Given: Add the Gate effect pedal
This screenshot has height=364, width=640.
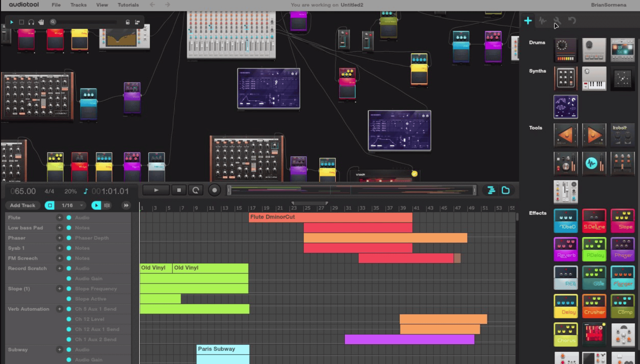Looking at the screenshot, I should pos(594,277).
